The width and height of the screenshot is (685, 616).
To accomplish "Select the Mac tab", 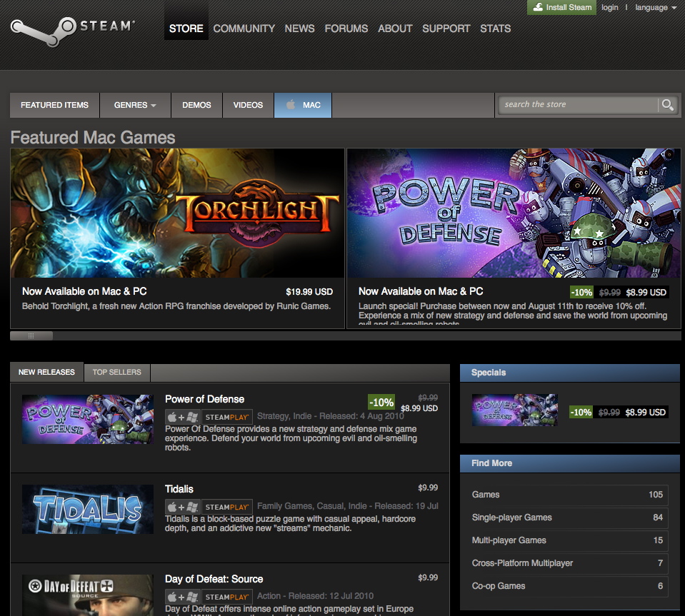I will (x=303, y=105).
